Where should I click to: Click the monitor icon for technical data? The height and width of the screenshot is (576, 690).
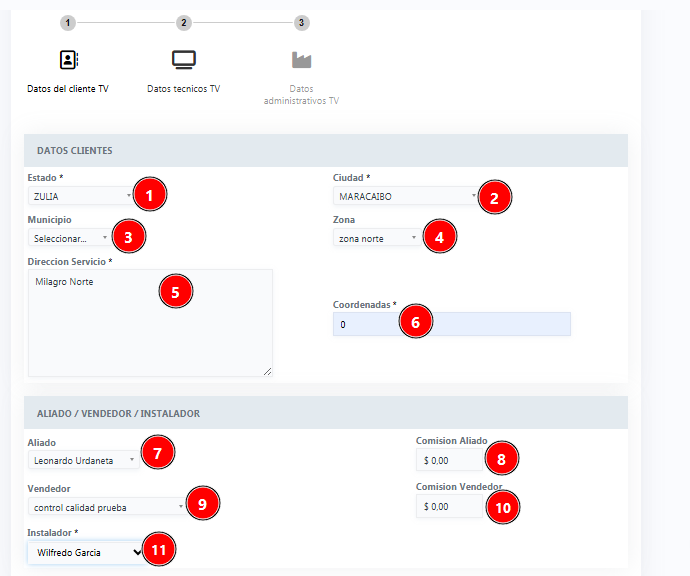click(183, 59)
